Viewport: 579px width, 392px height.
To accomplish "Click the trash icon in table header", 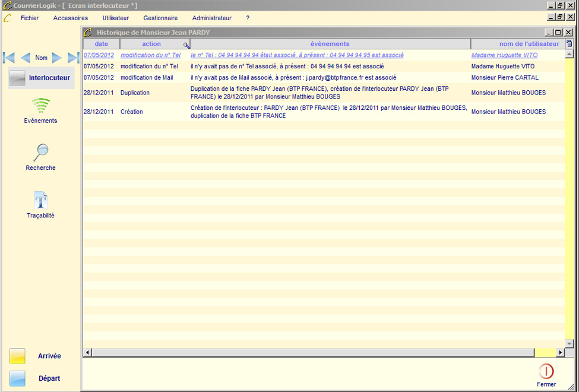I will point(569,44).
